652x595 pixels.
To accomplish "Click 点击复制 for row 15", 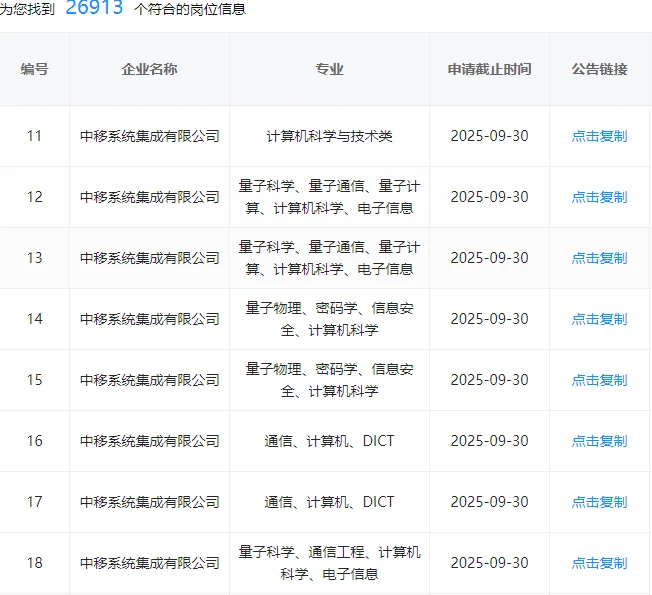I will click(x=599, y=380).
